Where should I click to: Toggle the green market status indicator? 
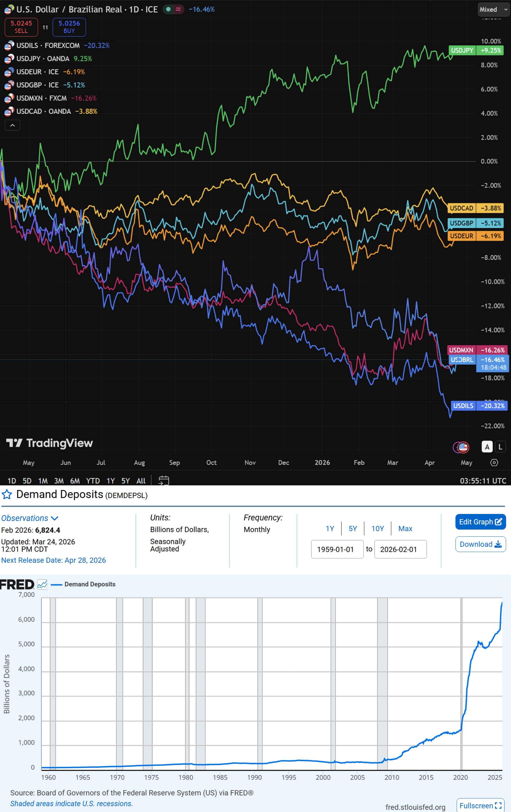pos(168,9)
